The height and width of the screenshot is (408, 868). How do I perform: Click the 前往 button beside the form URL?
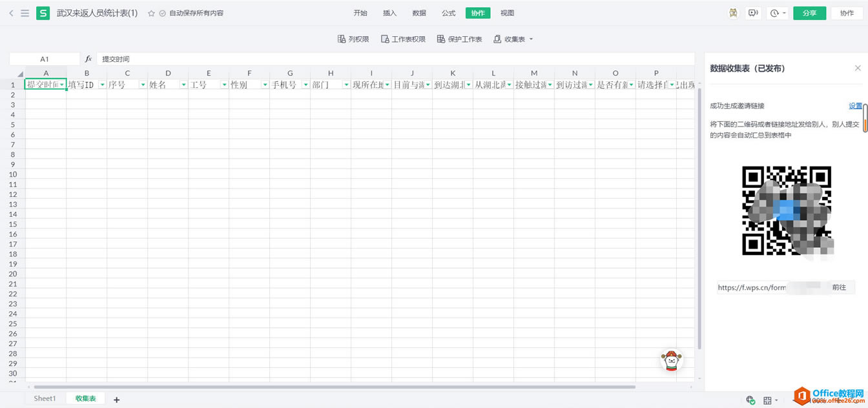coord(839,287)
